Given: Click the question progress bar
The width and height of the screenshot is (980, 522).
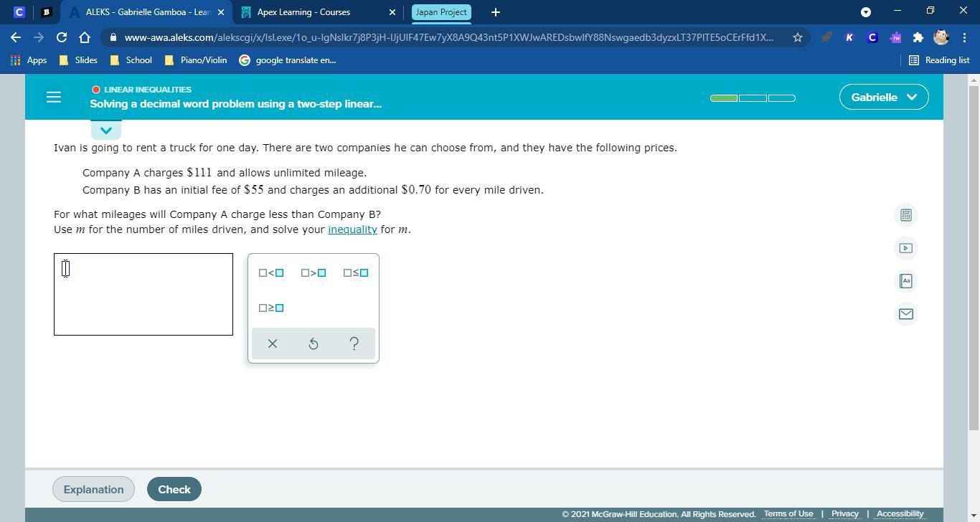Looking at the screenshot, I should point(753,98).
